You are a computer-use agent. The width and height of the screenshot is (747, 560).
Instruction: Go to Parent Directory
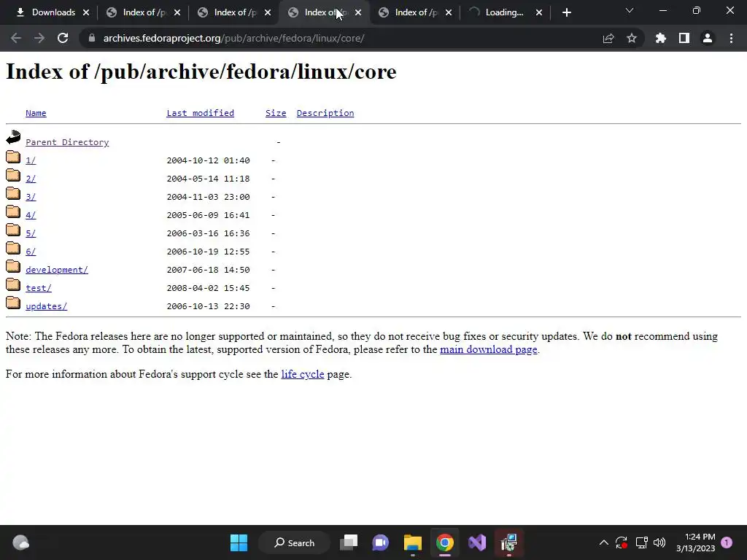67,142
